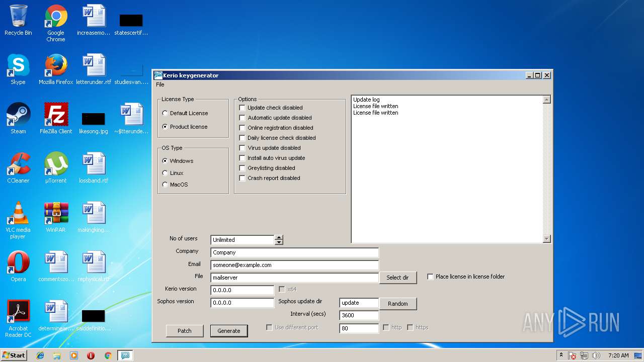Click the Patch button

(x=185, y=331)
